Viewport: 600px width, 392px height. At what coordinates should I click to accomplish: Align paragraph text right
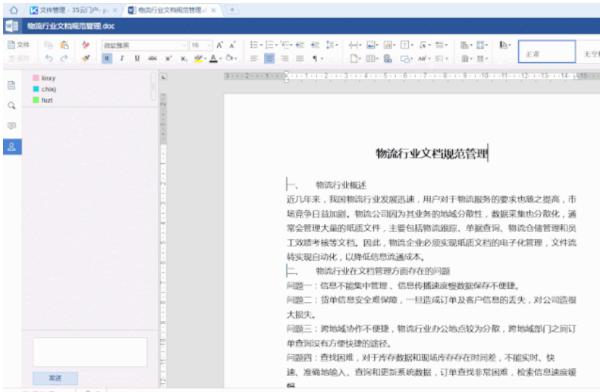[x=285, y=59]
